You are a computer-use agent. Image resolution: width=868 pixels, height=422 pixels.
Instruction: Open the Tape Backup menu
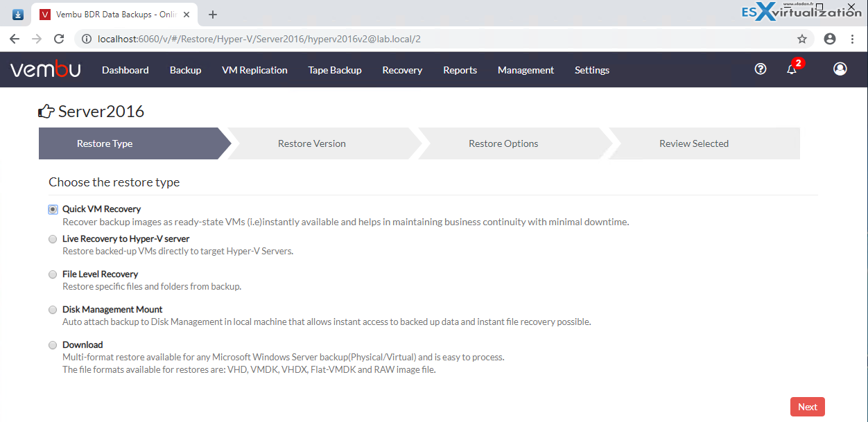[x=335, y=70]
